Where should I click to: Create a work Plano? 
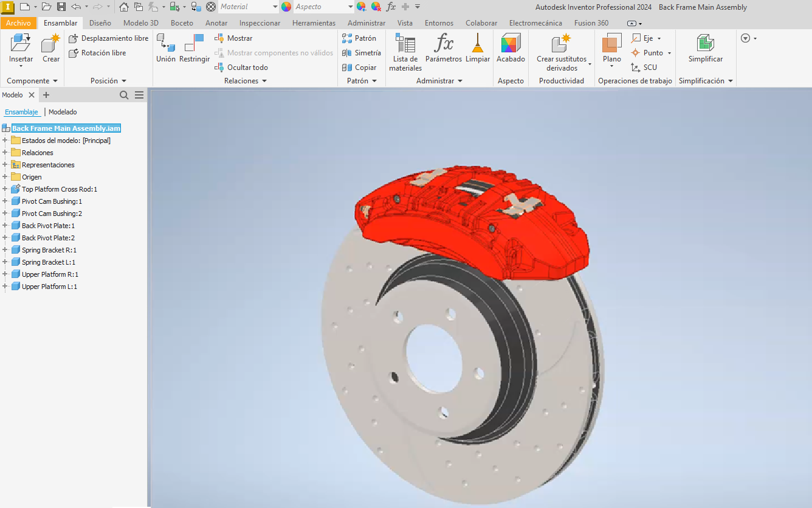(x=612, y=49)
